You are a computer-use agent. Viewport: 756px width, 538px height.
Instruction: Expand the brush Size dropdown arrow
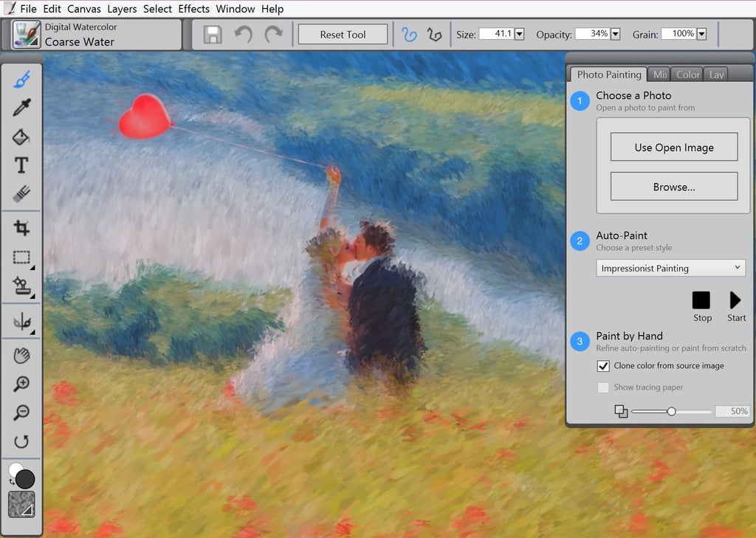pos(519,34)
